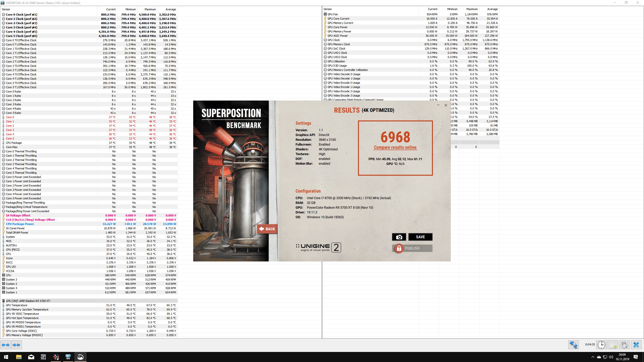Open Compare results online link
Image resolution: width=644 pixels, height=362 pixels.
[395, 147]
